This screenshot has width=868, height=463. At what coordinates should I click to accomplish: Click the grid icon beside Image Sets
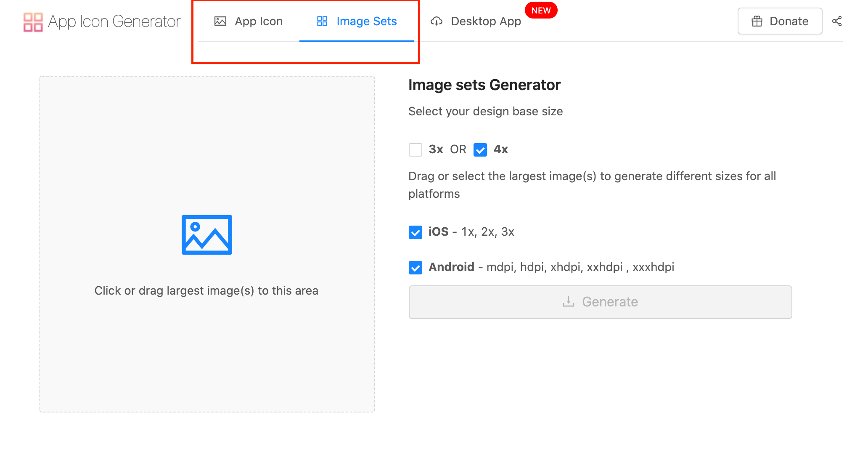(322, 21)
